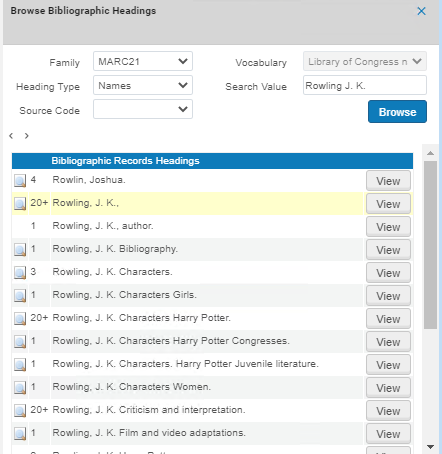
Task: Click the 'Vocabulary' field label
Action: pos(261,63)
